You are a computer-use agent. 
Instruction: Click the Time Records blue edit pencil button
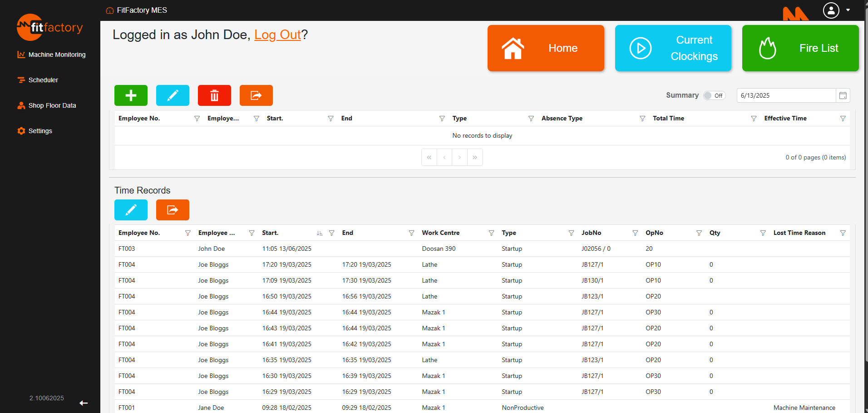131,210
